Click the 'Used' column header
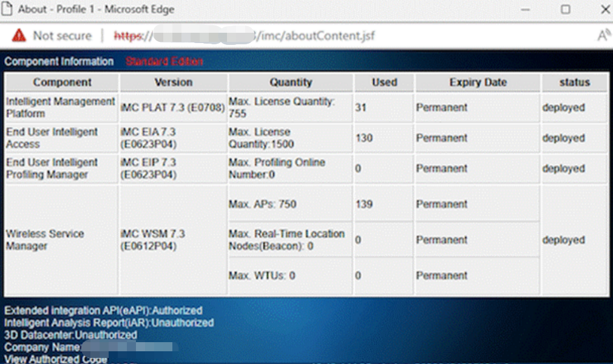613x364 pixels. pos(384,82)
